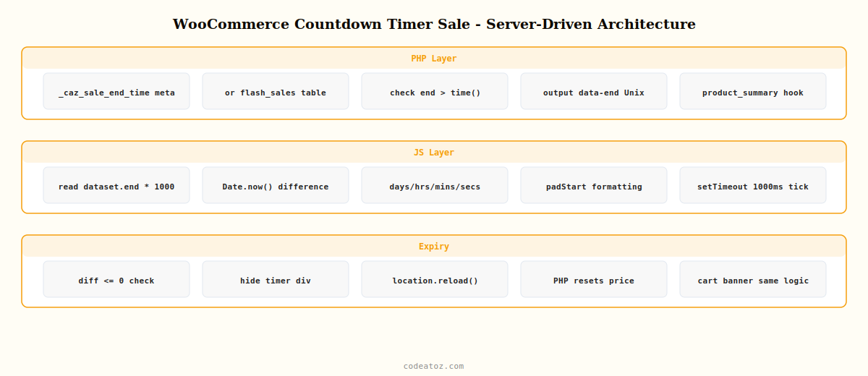Open the codeatoz.com footer text
Image resolution: width=868 pixels, height=376 pixels.
click(x=434, y=366)
